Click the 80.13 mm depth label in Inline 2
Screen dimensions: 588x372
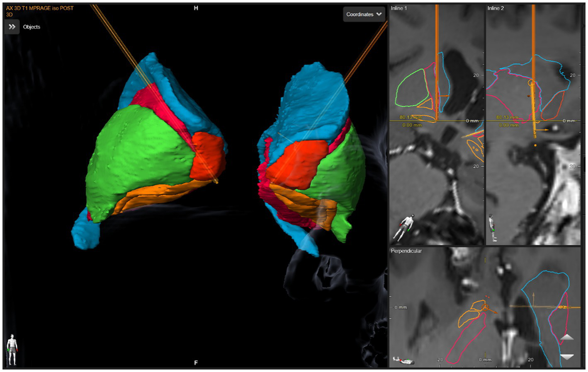click(507, 118)
